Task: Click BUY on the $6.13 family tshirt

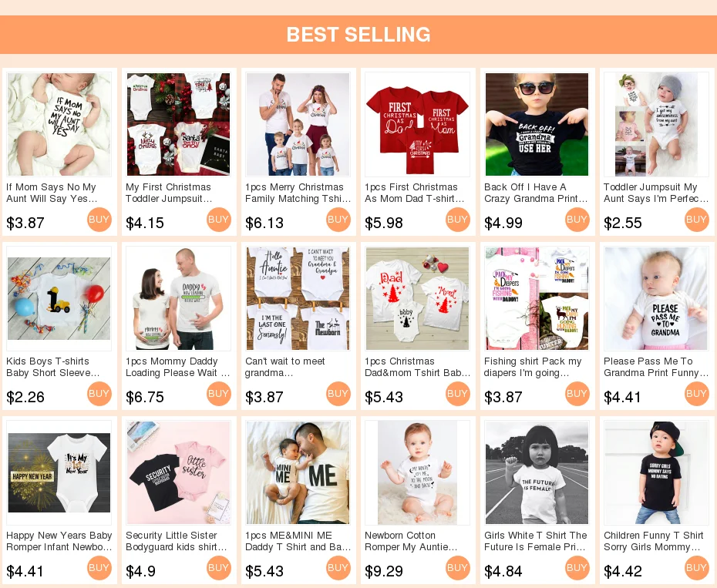Action: coord(338,220)
